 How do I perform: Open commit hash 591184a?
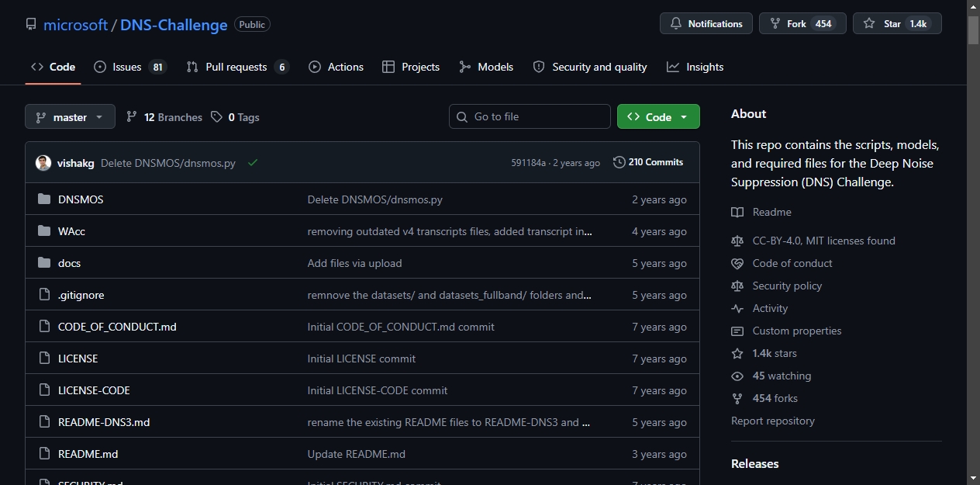529,163
